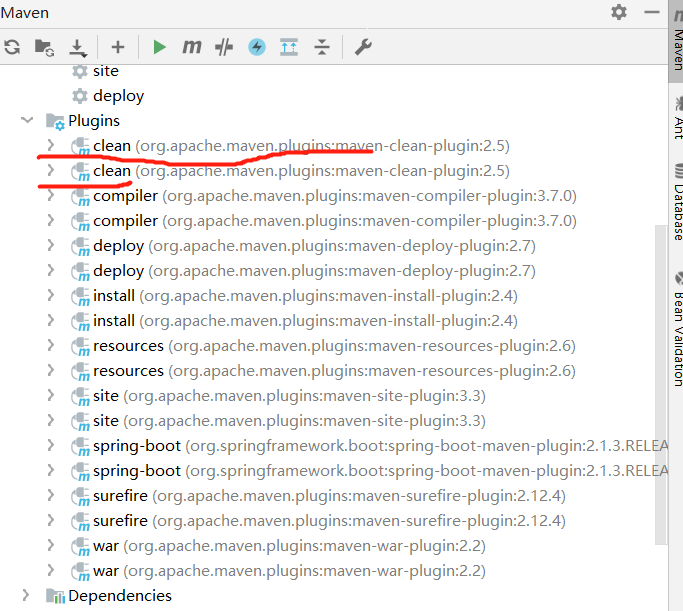
Task: Open Execute Maven Goal (m icon)
Action: click(x=192, y=46)
